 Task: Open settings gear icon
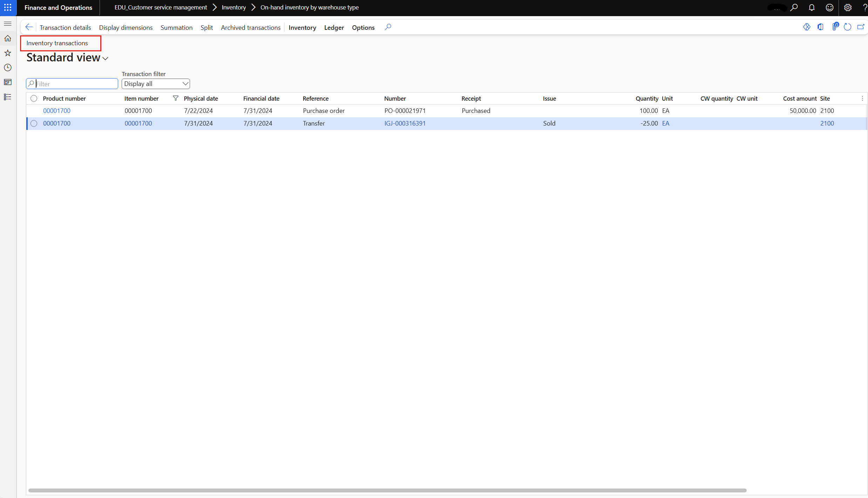pyautogui.click(x=848, y=7)
